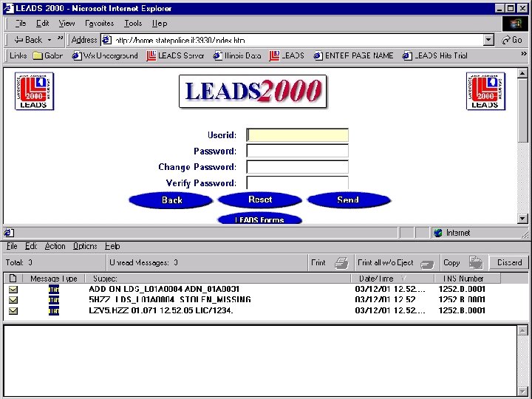The image size is (532, 399).
Task: Open the LEADS Hits Trial link
Action: pyautogui.click(x=435, y=55)
